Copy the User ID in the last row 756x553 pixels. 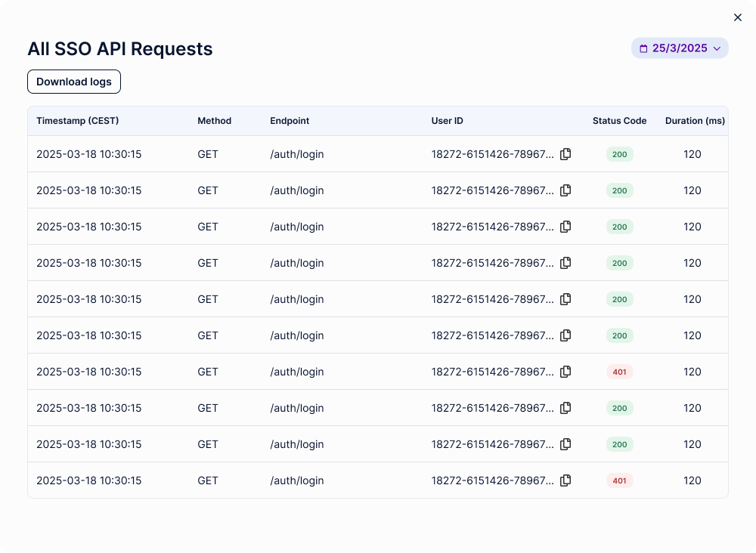565,480
